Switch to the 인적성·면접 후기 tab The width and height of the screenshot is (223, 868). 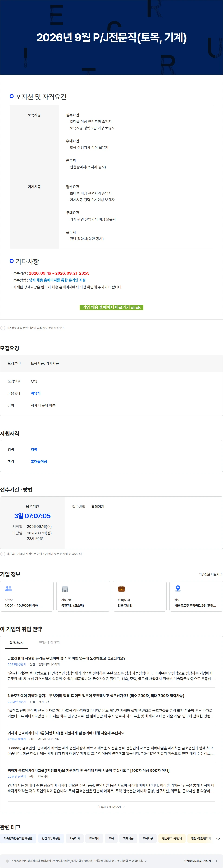(x=49, y=642)
